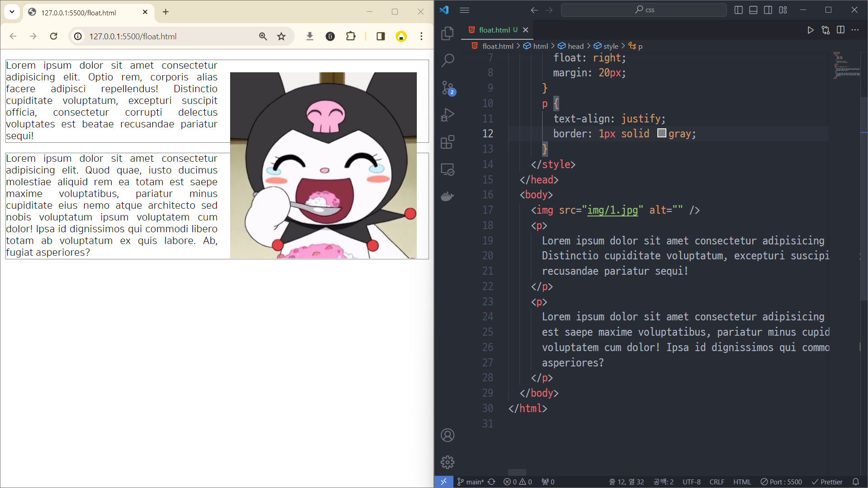Screen dimensions: 868x488
Task: Click the Prettier status bar button
Action: 827,482
